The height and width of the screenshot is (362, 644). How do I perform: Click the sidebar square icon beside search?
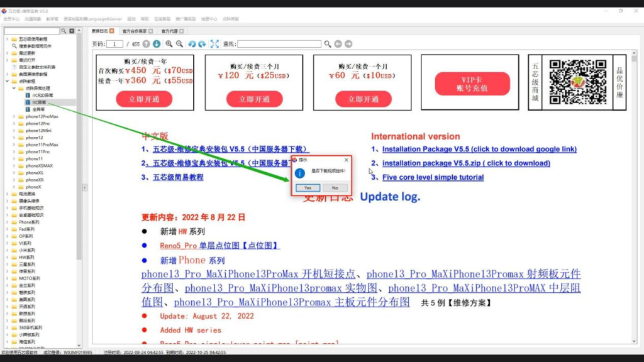[x=72, y=31]
